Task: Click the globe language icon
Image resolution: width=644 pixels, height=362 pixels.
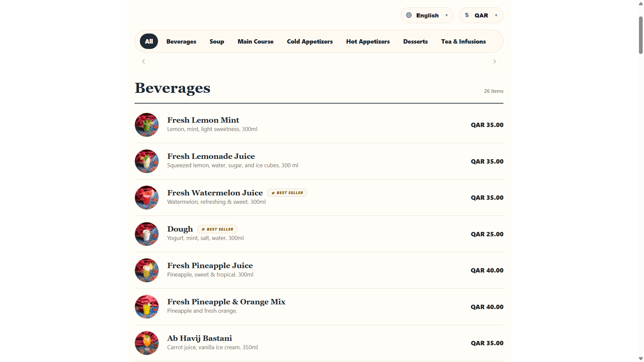Action: (x=409, y=15)
